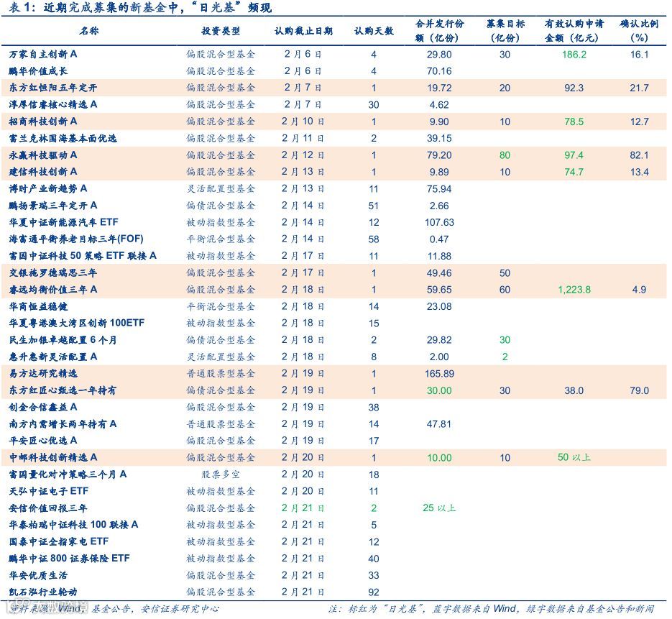Click the green issuance value '30.00'
This screenshot has height=619, width=672.
[x=439, y=390]
